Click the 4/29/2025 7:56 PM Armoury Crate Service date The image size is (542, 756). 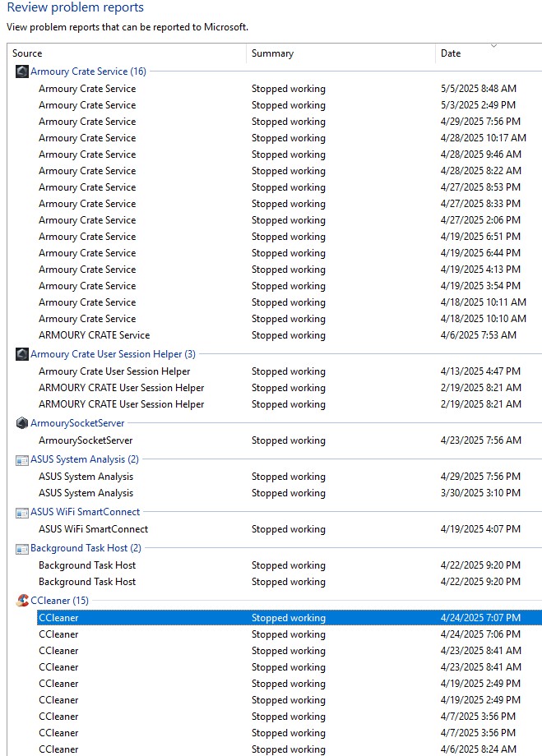click(480, 122)
